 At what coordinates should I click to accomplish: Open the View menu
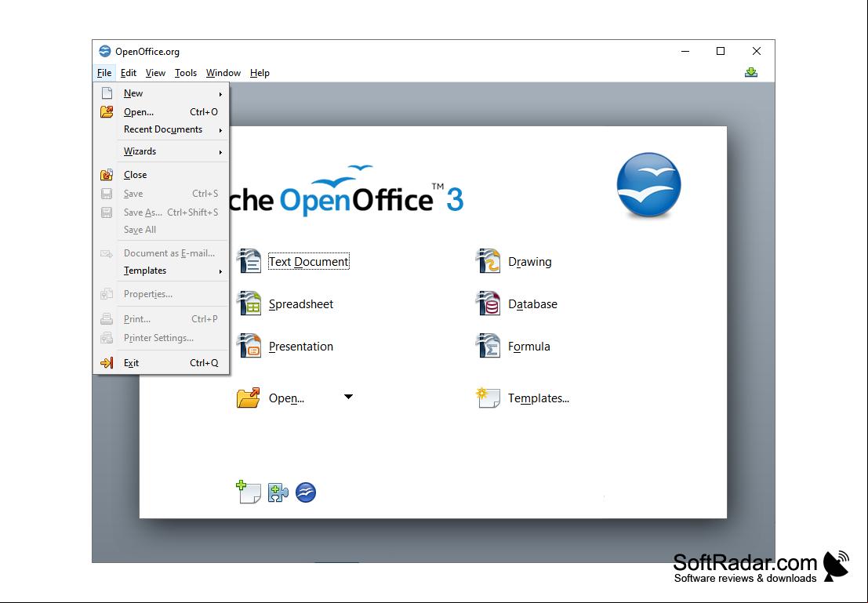pyautogui.click(x=155, y=73)
